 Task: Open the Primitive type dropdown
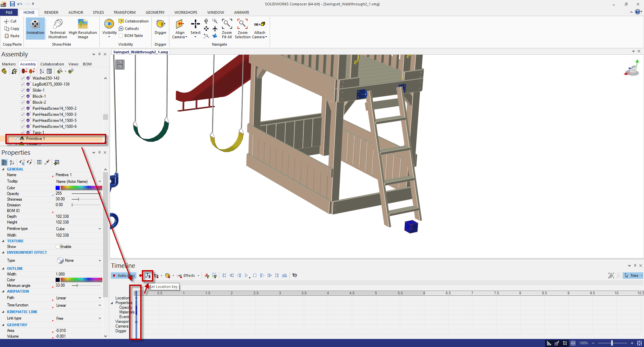pos(100,229)
